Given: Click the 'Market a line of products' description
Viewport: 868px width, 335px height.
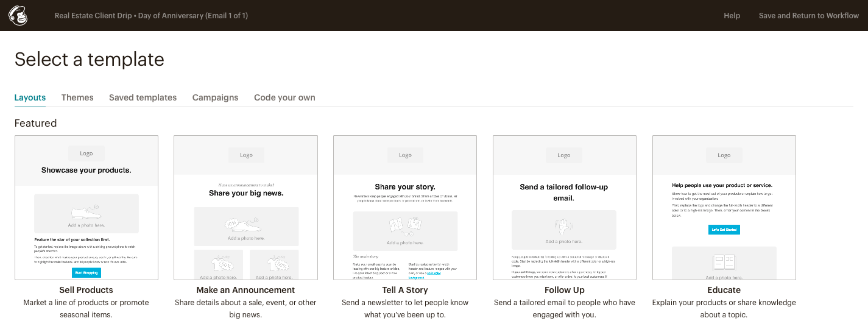Looking at the screenshot, I should (86, 309).
